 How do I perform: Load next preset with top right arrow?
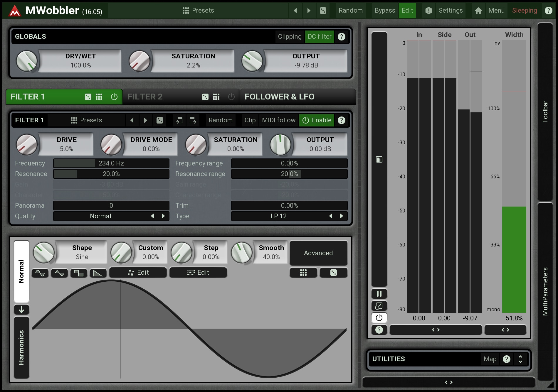pyautogui.click(x=309, y=11)
